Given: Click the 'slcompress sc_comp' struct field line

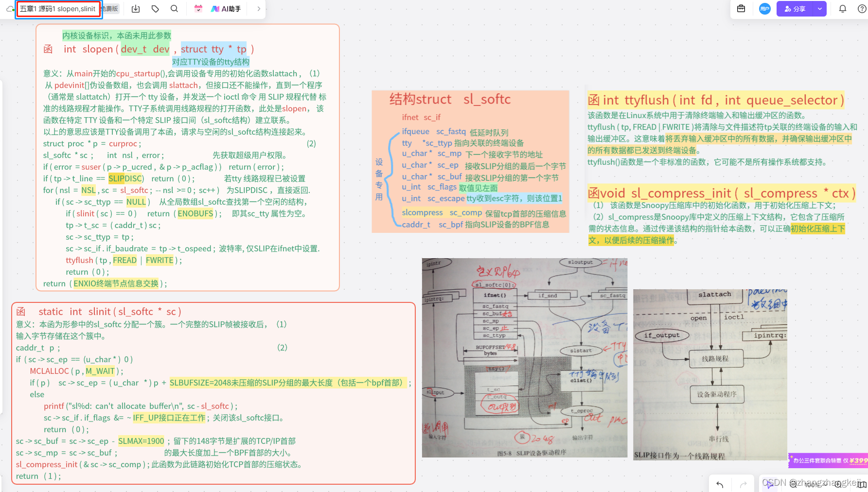Looking at the screenshot, I should (442, 213).
